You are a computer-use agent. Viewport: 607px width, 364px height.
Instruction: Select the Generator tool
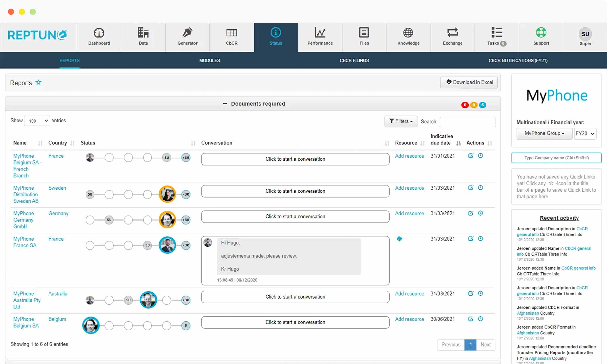[187, 37]
